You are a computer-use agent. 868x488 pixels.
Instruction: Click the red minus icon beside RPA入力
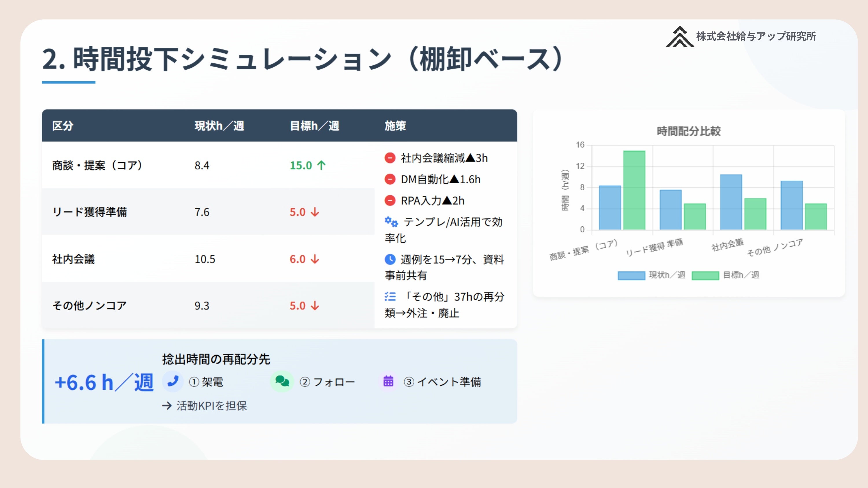[x=390, y=201]
